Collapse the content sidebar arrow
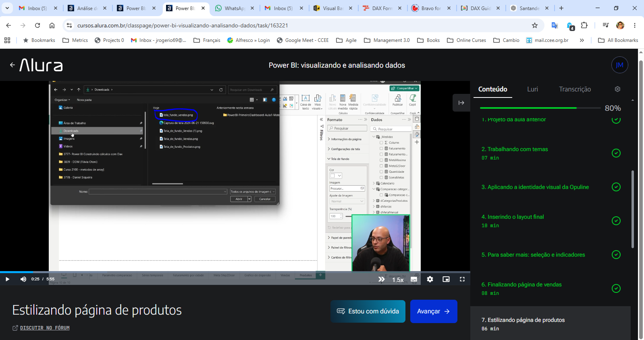 click(461, 103)
